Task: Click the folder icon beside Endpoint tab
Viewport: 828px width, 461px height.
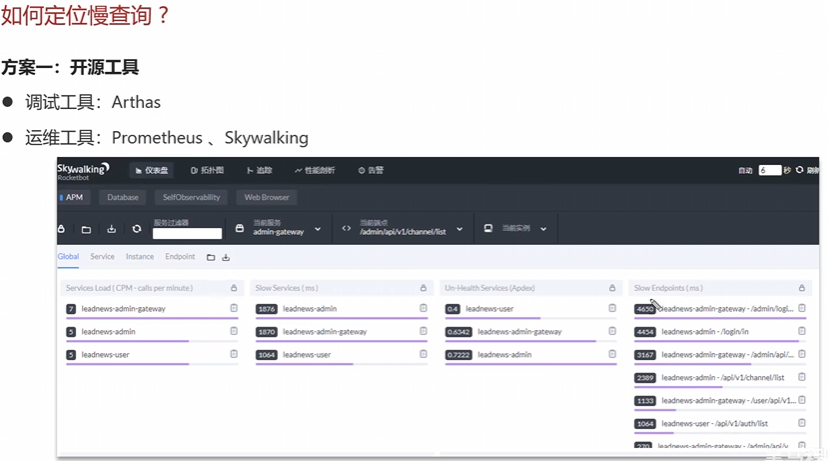Action: click(211, 257)
